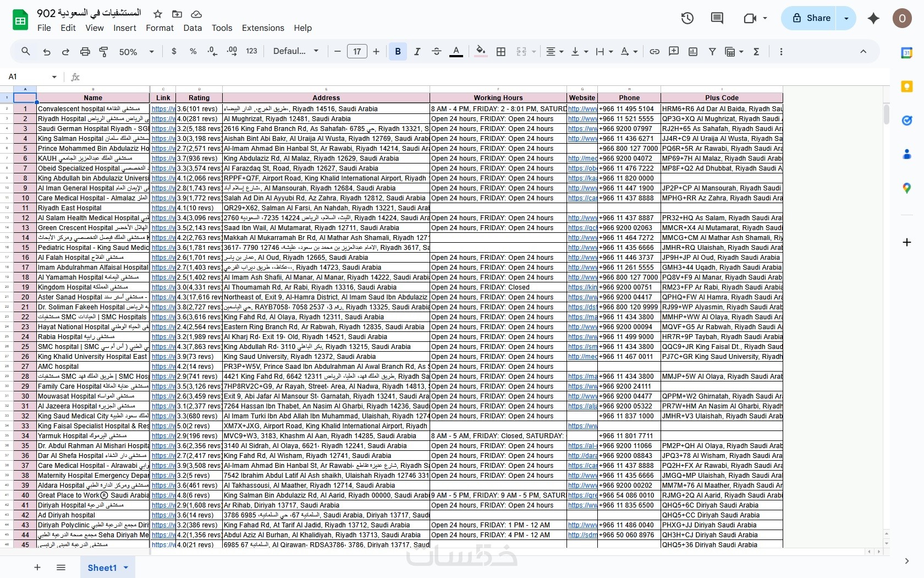Open the font family dropdown
Screen dimensions: 924x578
pyautogui.click(x=296, y=51)
